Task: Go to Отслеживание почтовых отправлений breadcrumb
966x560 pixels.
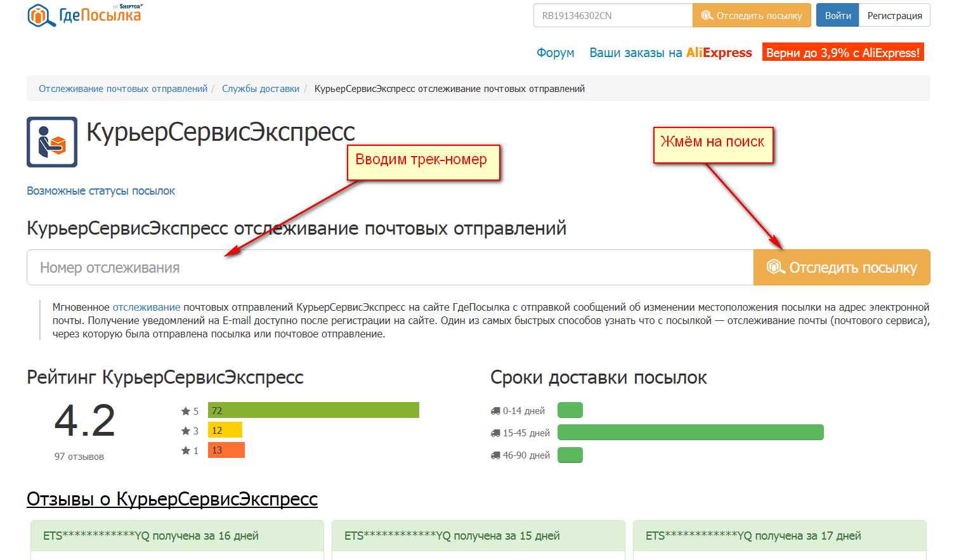Action: [x=123, y=89]
